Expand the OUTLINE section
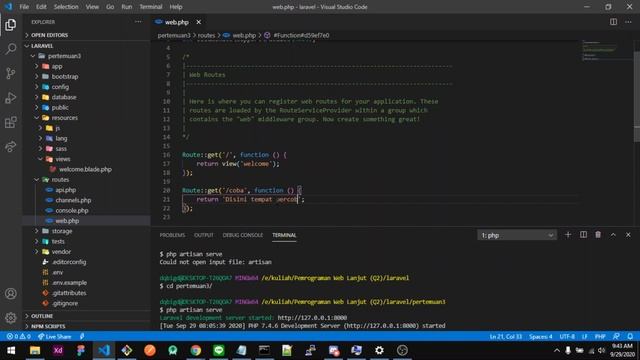640x360 pixels. (87, 316)
